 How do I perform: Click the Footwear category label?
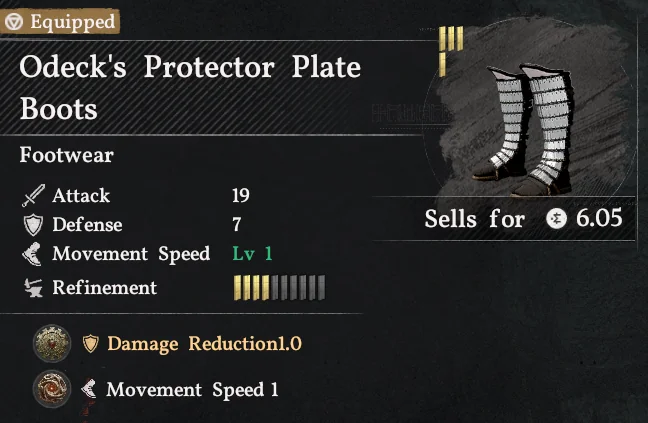pos(66,156)
